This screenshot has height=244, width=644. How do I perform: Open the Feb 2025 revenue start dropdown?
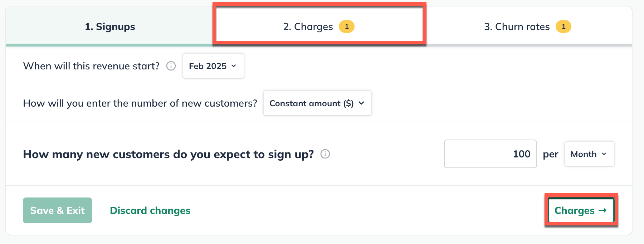(x=213, y=66)
